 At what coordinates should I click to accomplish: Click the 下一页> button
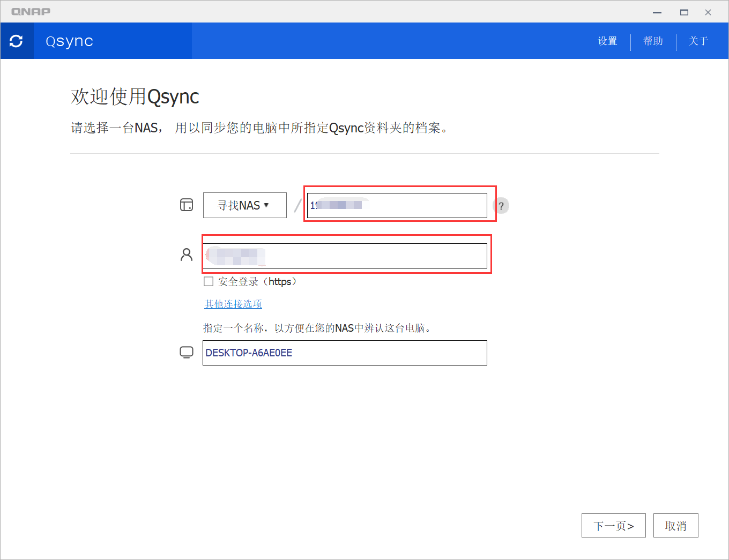pos(614,526)
